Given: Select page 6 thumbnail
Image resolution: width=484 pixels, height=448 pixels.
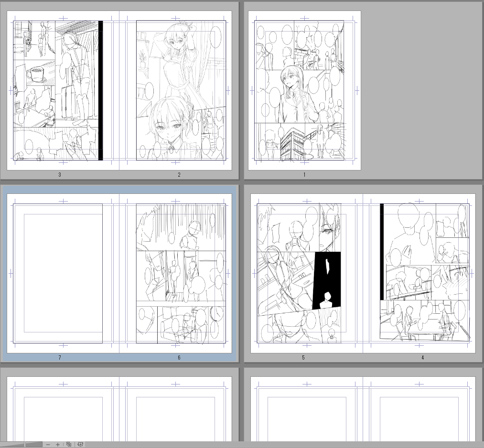Looking at the screenshot, I should (175, 273).
